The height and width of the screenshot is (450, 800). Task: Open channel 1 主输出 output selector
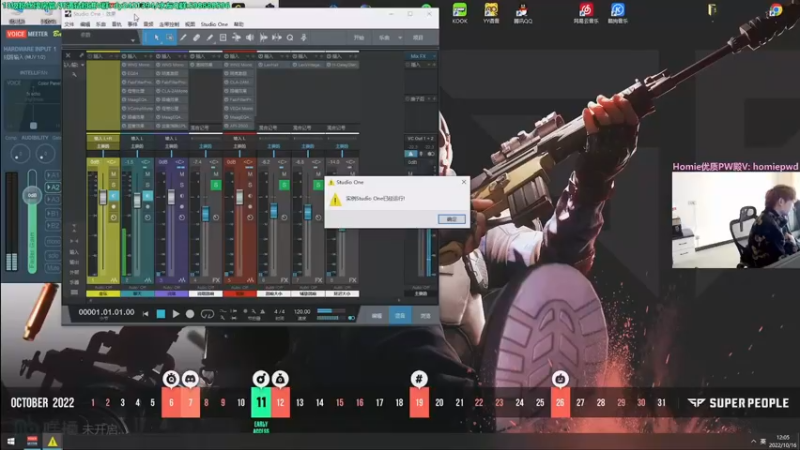(103, 146)
